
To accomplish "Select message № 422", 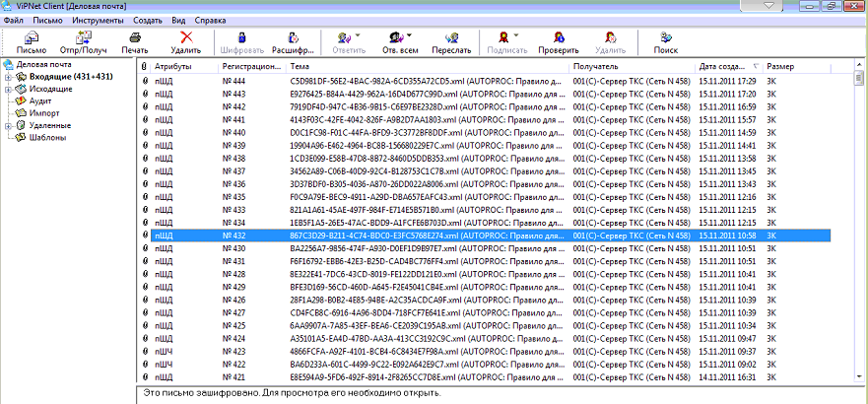I will pyautogui.click(x=485, y=365).
